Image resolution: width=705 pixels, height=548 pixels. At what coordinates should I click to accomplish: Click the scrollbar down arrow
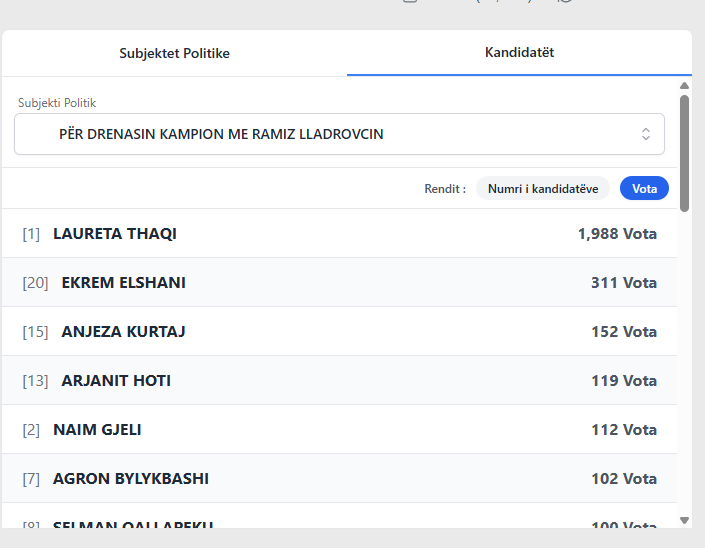point(684,520)
